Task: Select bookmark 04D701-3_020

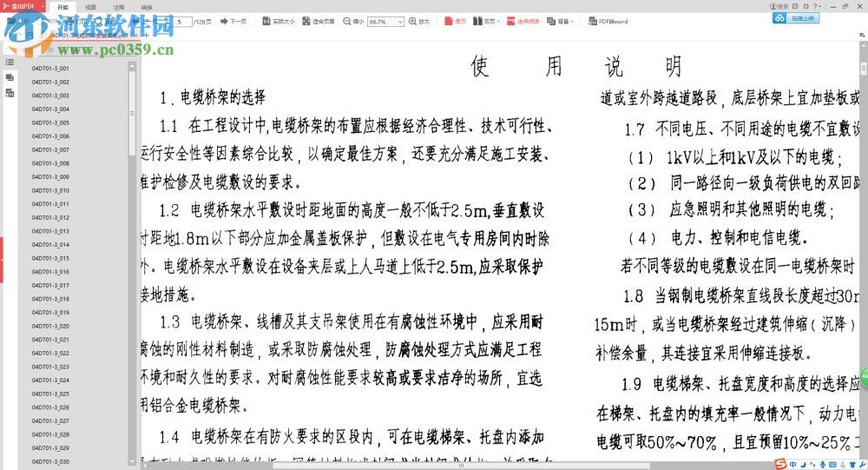Action: click(50, 327)
